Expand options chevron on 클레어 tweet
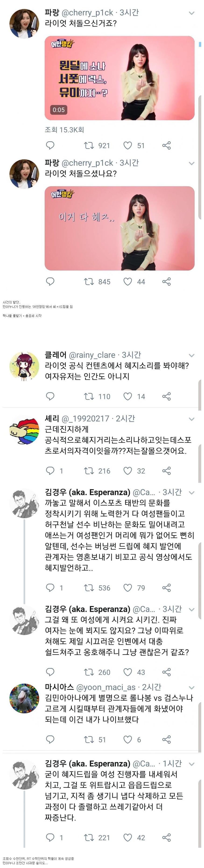Image resolution: width=204 pixels, height=868 pixels. [x=191, y=355]
